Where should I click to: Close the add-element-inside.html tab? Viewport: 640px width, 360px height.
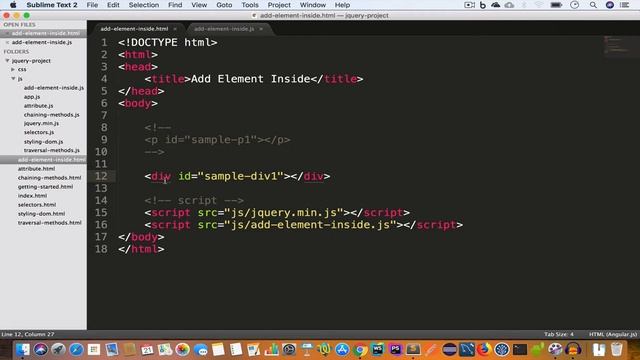175,29
